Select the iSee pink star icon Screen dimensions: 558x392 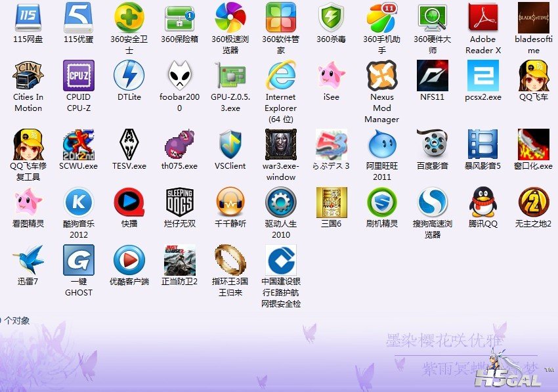point(332,75)
